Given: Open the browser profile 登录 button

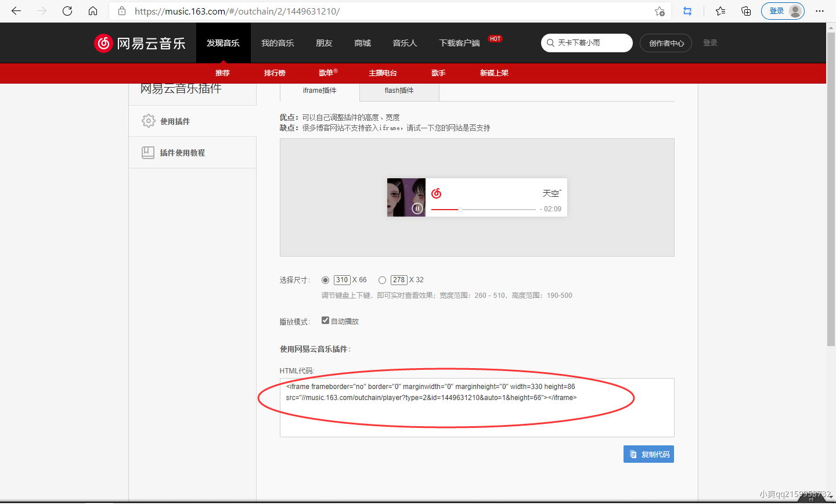Looking at the screenshot, I should point(783,11).
